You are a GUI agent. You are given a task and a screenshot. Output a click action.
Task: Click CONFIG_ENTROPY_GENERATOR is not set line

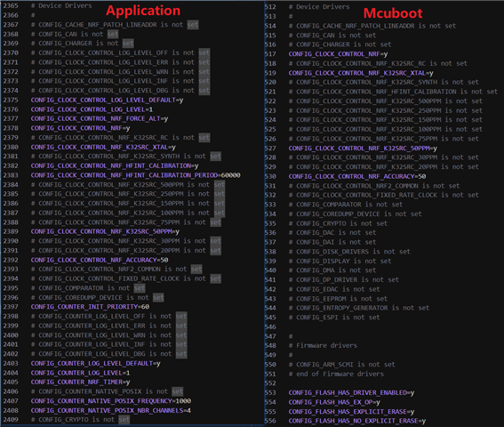click(359, 308)
